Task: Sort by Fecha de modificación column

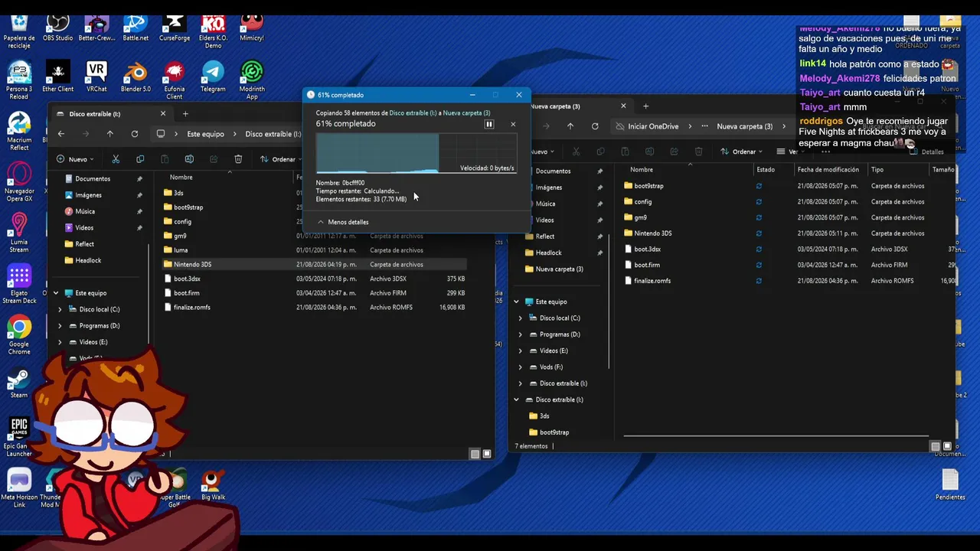Action: coord(828,170)
